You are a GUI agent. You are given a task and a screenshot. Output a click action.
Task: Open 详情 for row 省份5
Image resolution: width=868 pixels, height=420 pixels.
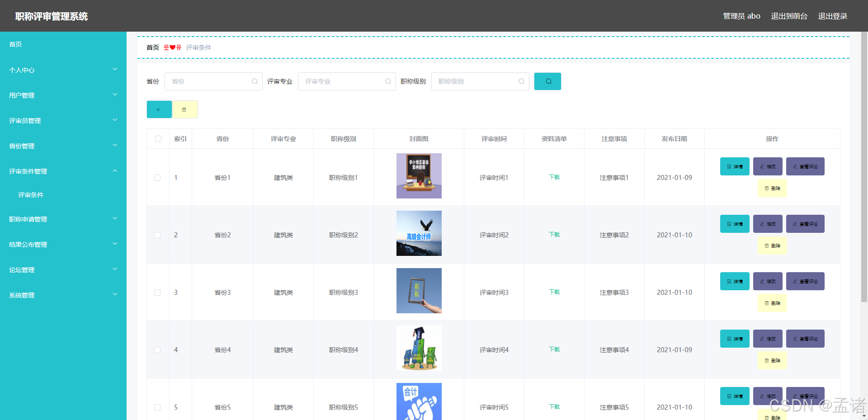tap(735, 396)
